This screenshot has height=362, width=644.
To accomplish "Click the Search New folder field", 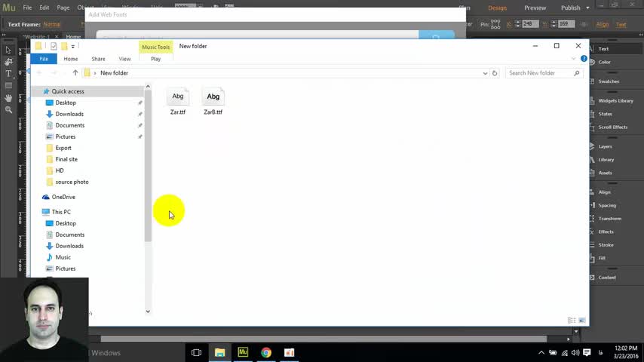I will point(544,72).
